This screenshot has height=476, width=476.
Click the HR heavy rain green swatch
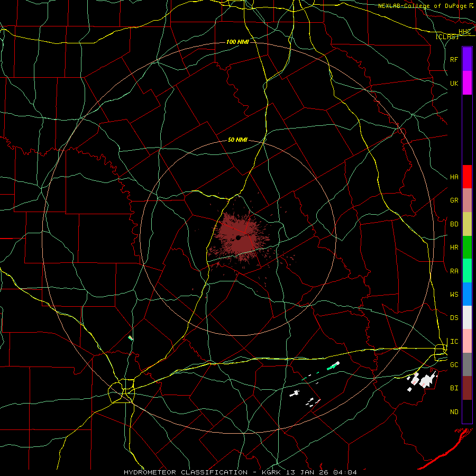(467, 248)
